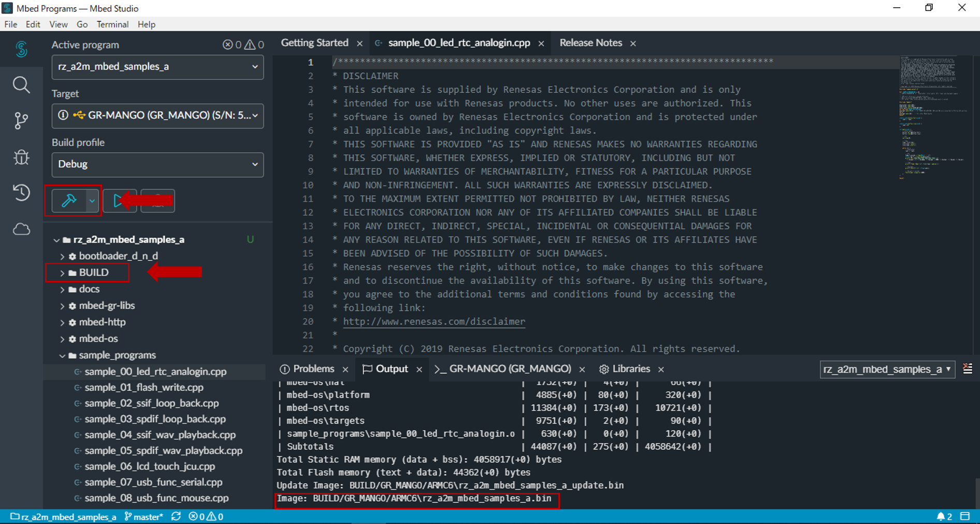This screenshot has width=980, height=524.
Task: Click the notifications bell in status bar
Action: (x=941, y=516)
